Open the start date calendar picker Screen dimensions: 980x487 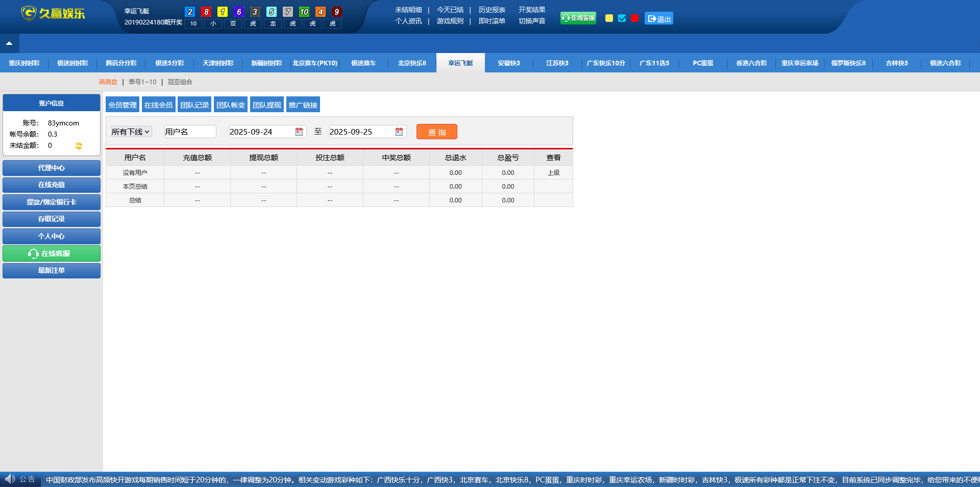point(299,132)
